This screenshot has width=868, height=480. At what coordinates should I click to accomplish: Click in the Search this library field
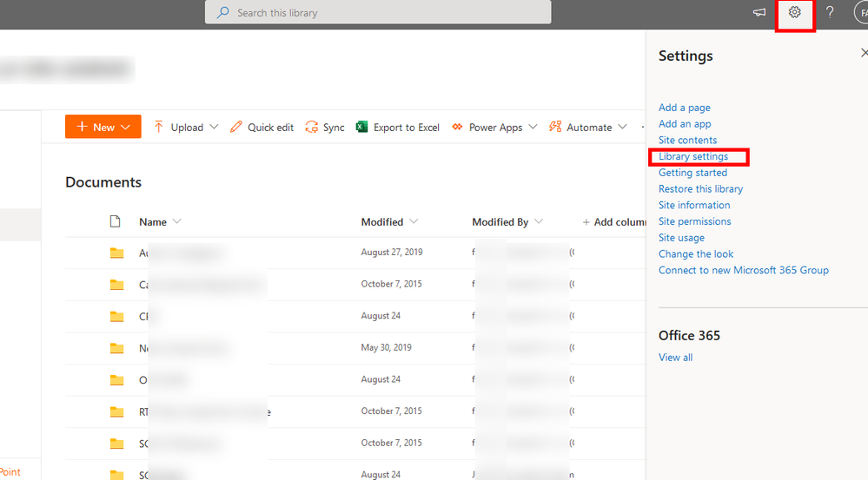tap(378, 12)
